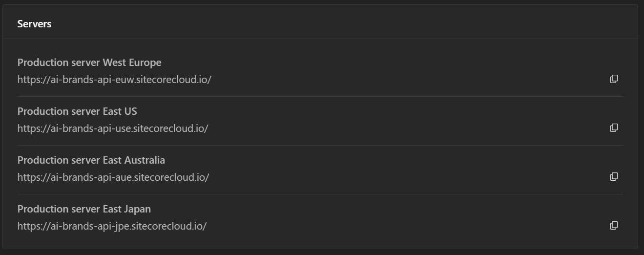Select the 'Production server East US' title

[77, 111]
